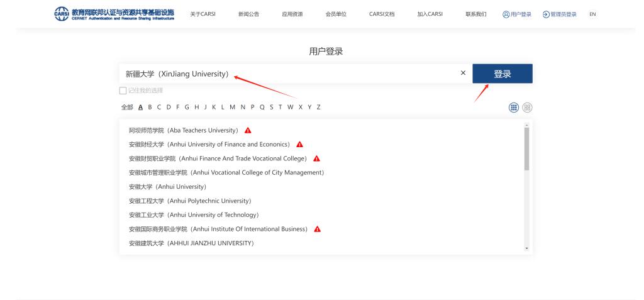Image resolution: width=644 pixels, height=300 pixels.
Task: Select the 全部 filter
Action: coord(127,108)
